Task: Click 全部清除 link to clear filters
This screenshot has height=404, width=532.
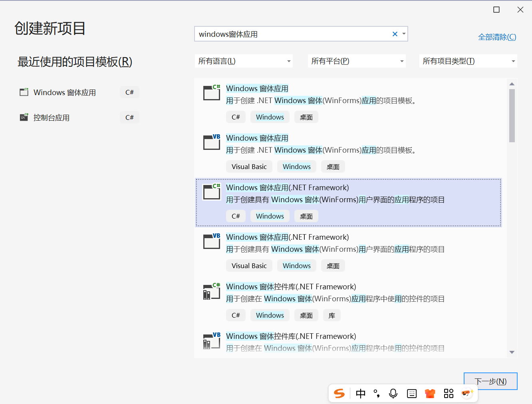Action: click(x=497, y=37)
